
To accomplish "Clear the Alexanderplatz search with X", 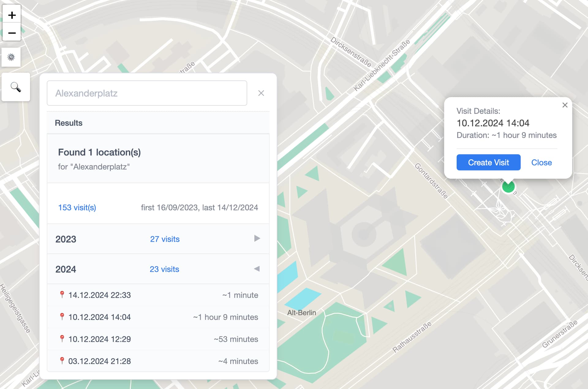I will 261,93.
